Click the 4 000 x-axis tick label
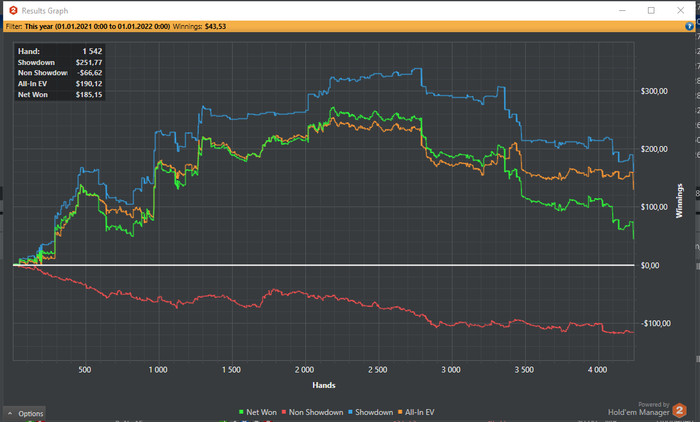The height and width of the screenshot is (422, 700). tap(597, 370)
